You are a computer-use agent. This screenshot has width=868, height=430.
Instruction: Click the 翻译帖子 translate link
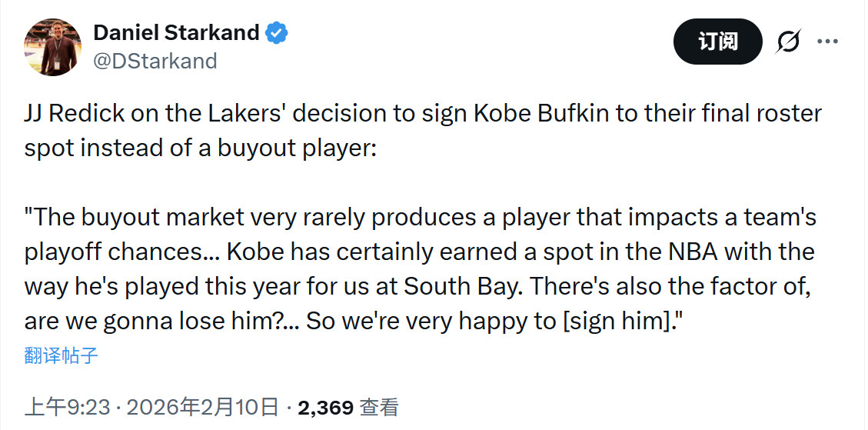coord(61,355)
